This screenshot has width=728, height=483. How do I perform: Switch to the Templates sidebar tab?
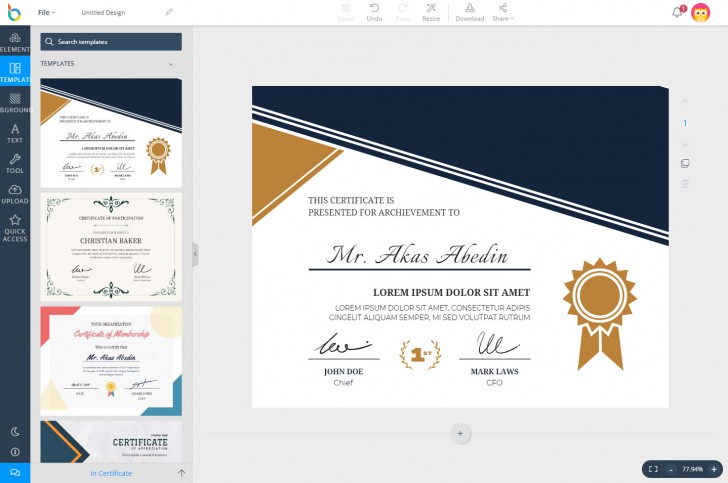(x=15, y=72)
